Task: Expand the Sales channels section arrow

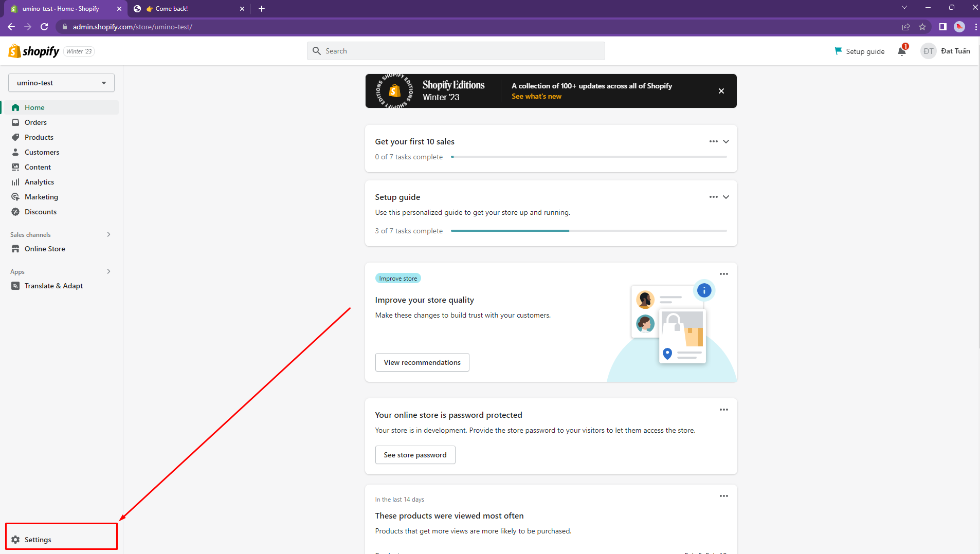Action: (x=108, y=234)
